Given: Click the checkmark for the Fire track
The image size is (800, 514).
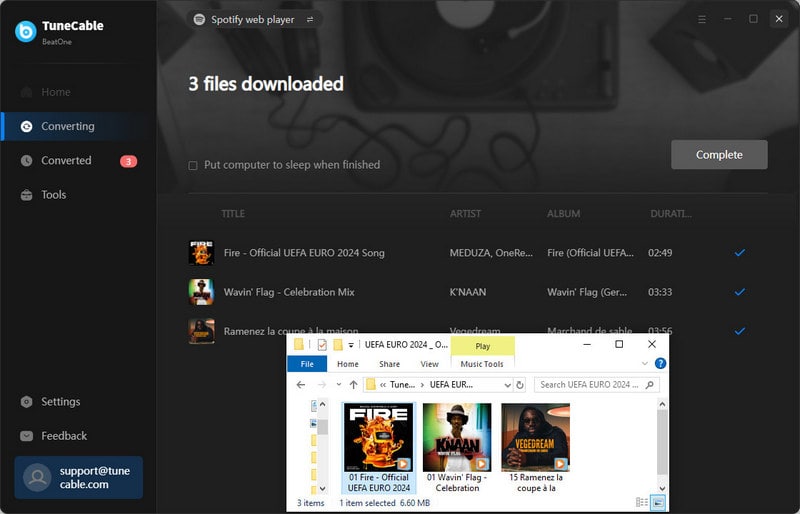Looking at the screenshot, I should (x=740, y=253).
